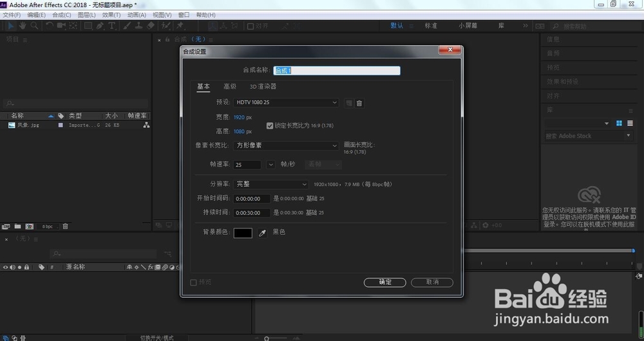Viewport: 644px width, 341px height.
Task: Click the delete preset trash icon
Action: [359, 103]
